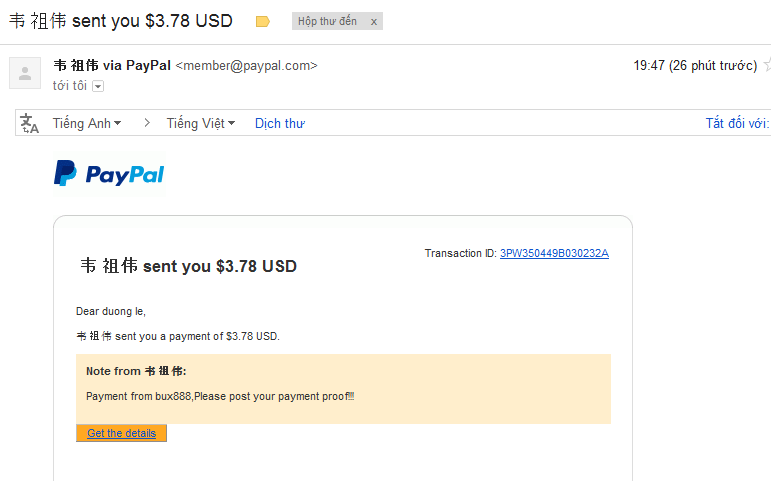The image size is (771, 481).
Task: Remove the Hộp thư đến label
Action: (374, 22)
